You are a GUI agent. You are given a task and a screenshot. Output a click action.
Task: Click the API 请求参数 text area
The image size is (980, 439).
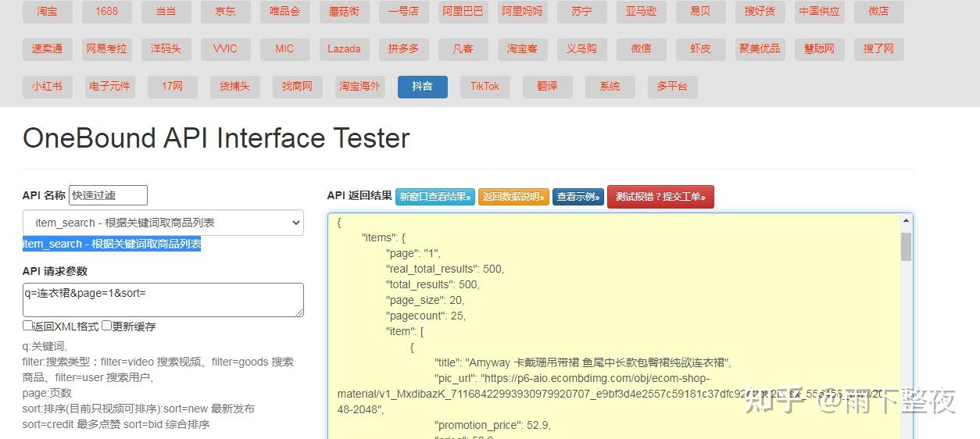click(163, 300)
